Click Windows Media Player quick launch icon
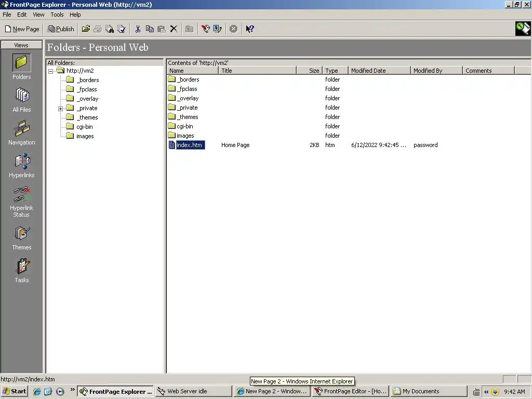 click(60, 392)
